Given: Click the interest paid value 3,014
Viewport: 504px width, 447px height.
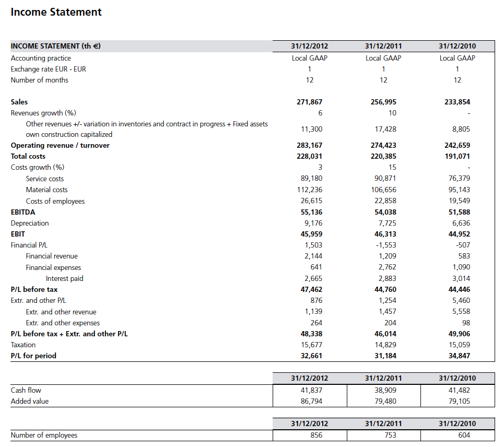Looking at the screenshot, I should [x=461, y=279].
